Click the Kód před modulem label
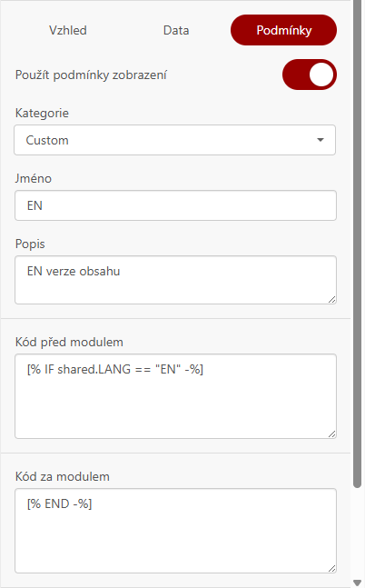This screenshot has width=365, height=588. [69, 342]
